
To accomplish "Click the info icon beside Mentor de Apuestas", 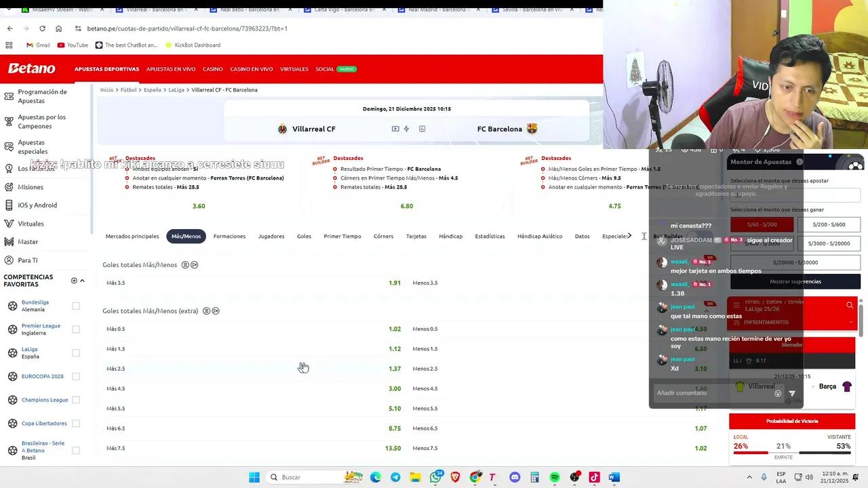I will [800, 162].
